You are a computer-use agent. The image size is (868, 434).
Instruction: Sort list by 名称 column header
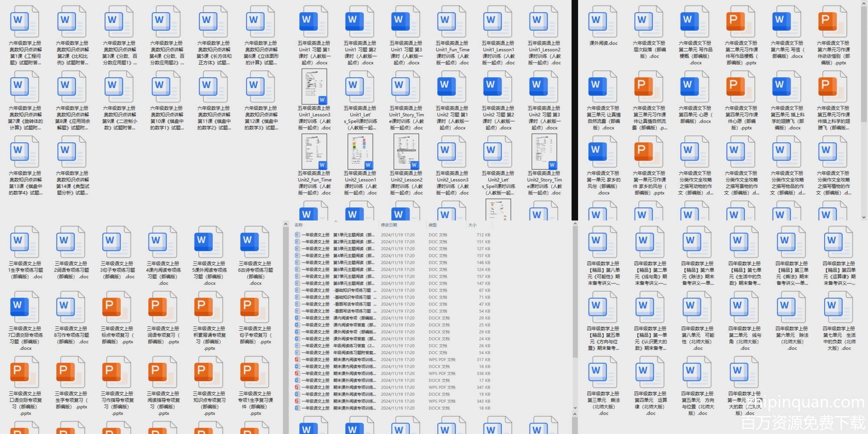point(299,225)
